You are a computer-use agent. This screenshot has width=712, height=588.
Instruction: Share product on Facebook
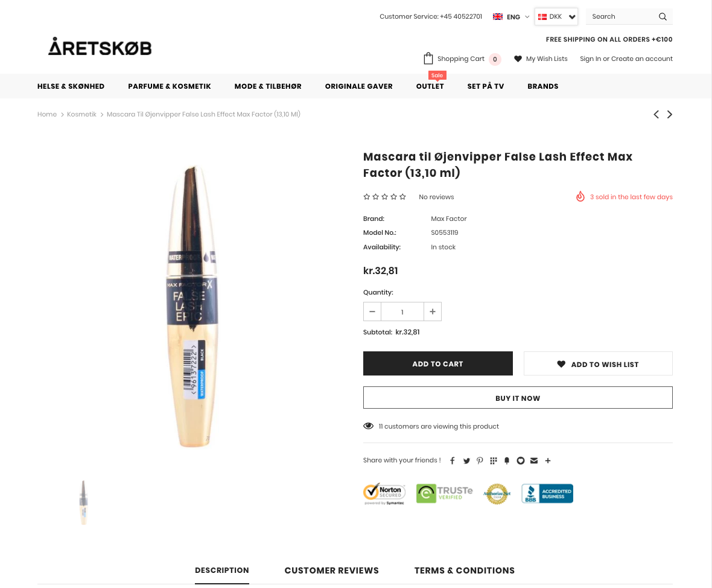pos(453,461)
